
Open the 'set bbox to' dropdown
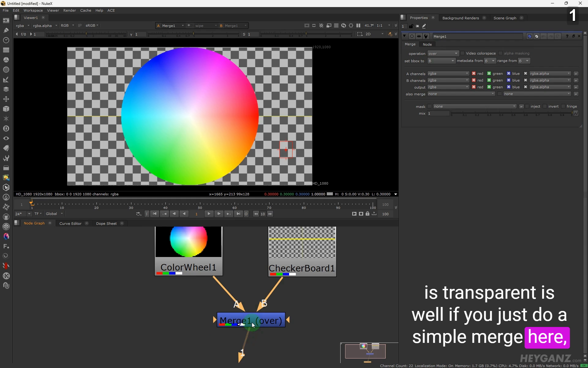pos(441,61)
